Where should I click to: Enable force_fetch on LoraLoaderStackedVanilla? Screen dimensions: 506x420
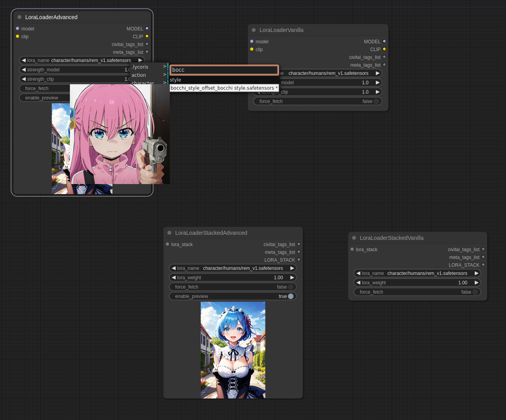(417, 292)
